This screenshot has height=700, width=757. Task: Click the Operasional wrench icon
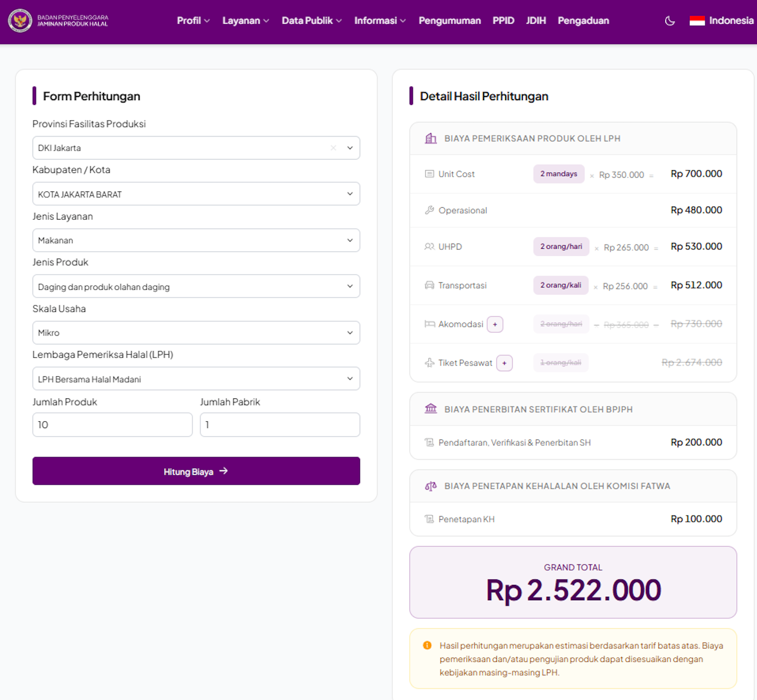pos(429,210)
